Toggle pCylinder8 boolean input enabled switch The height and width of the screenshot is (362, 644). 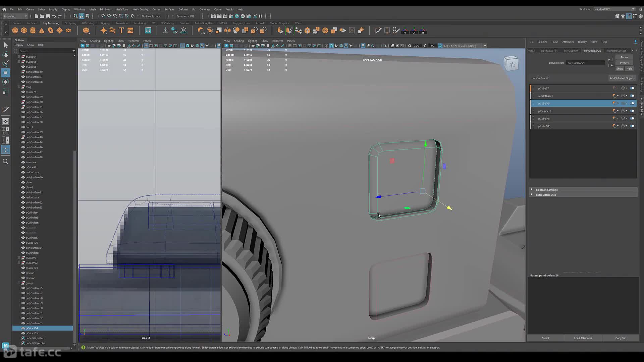point(632,111)
